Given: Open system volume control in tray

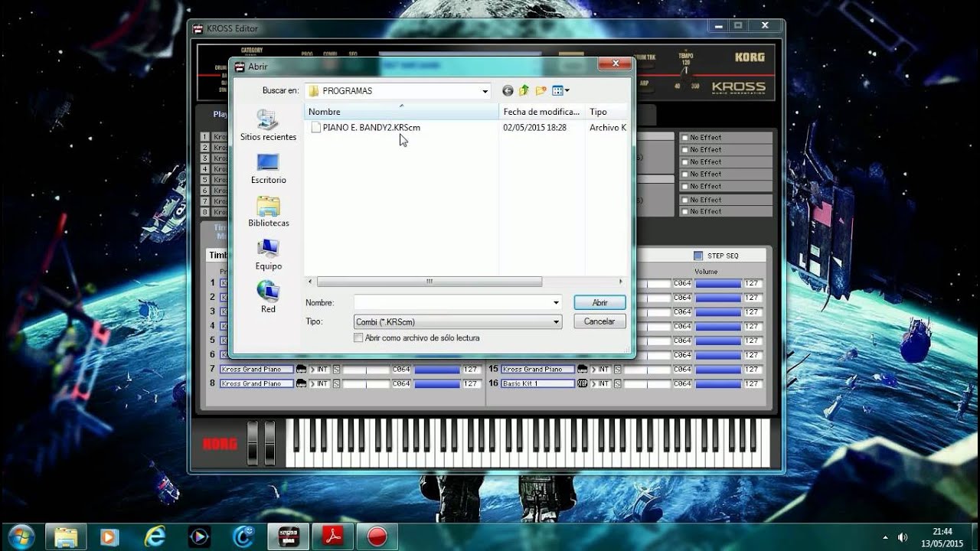Looking at the screenshot, I should 903,537.
